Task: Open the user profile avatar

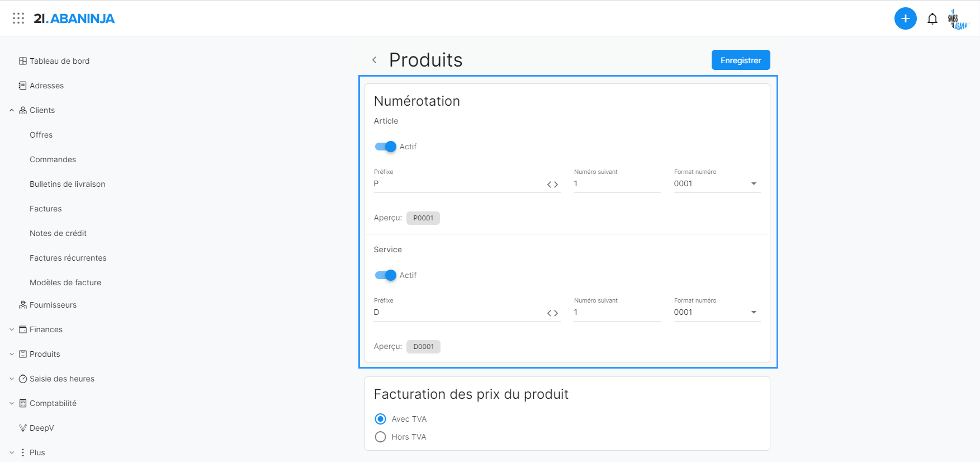Action: pos(957,19)
